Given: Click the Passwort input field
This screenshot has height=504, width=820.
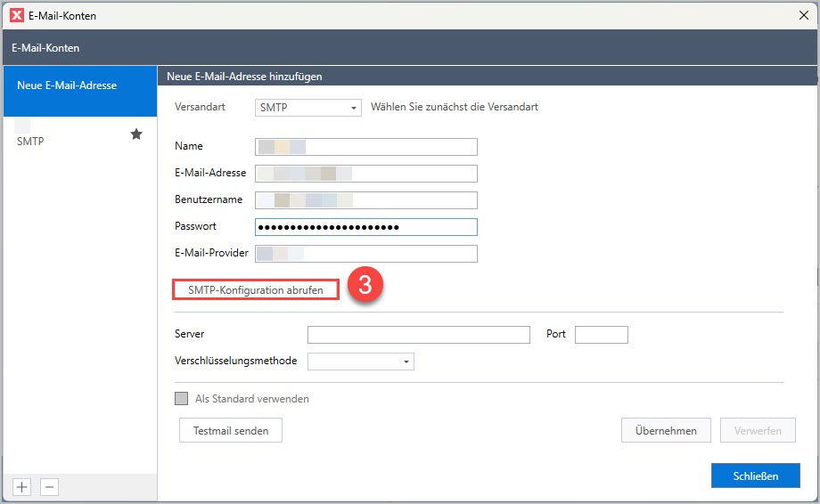Looking at the screenshot, I should [x=365, y=227].
